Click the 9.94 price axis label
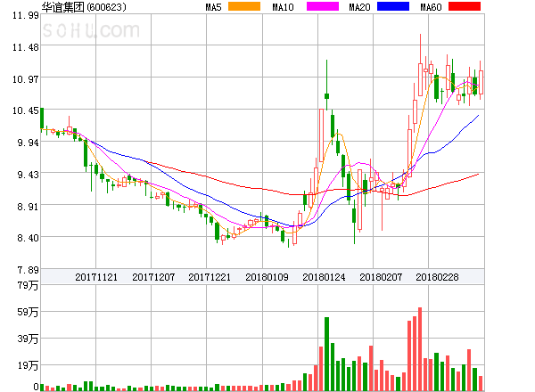This screenshot has height=392, width=535. (x=28, y=143)
